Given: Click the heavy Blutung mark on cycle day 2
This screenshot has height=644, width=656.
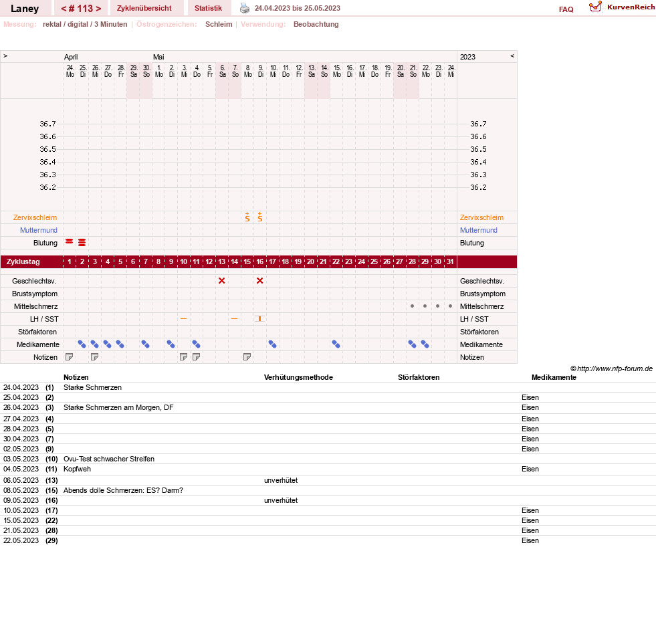Looking at the screenshot, I should pos(82,242).
